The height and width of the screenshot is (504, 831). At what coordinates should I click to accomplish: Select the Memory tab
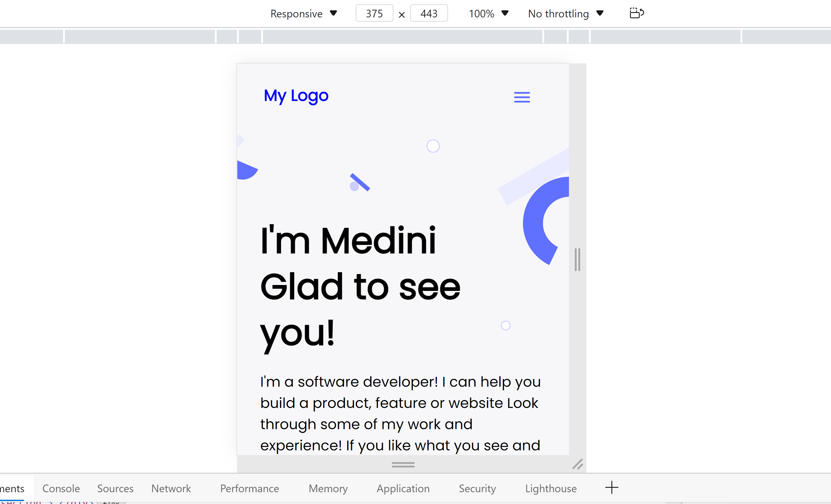[328, 488]
